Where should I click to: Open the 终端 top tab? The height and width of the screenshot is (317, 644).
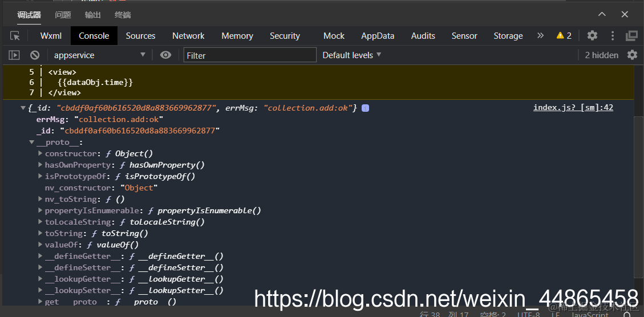click(123, 15)
